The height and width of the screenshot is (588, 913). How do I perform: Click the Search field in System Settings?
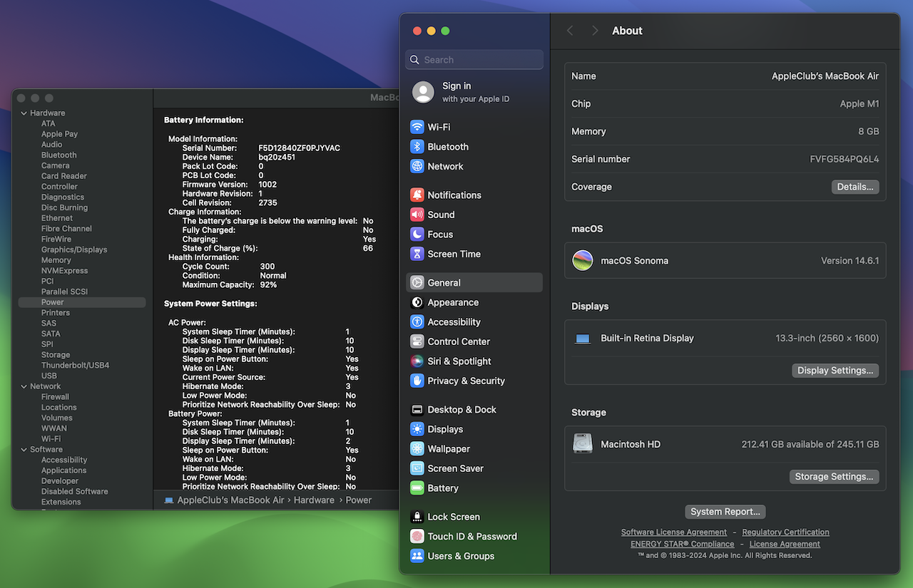click(474, 60)
